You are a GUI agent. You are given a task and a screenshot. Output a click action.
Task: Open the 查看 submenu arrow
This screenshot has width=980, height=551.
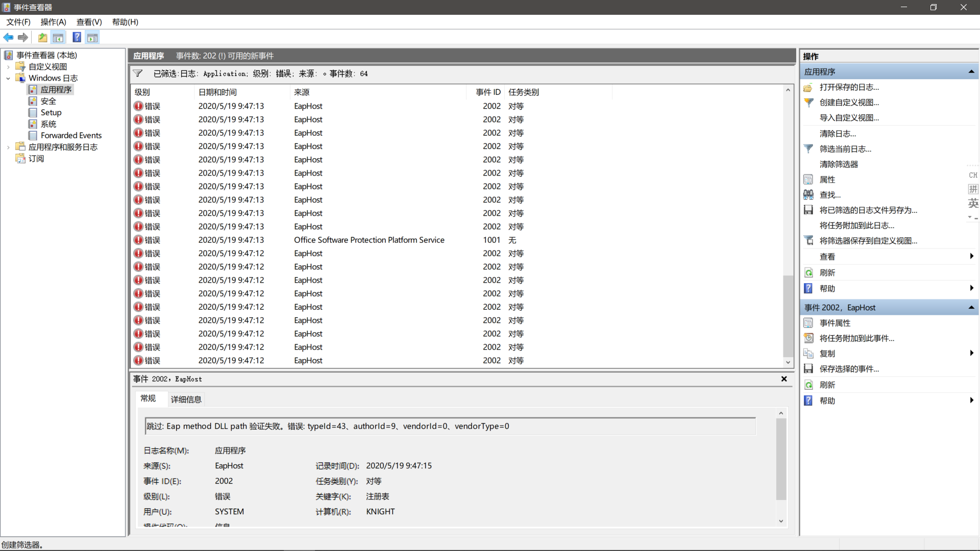pos(971,256)
